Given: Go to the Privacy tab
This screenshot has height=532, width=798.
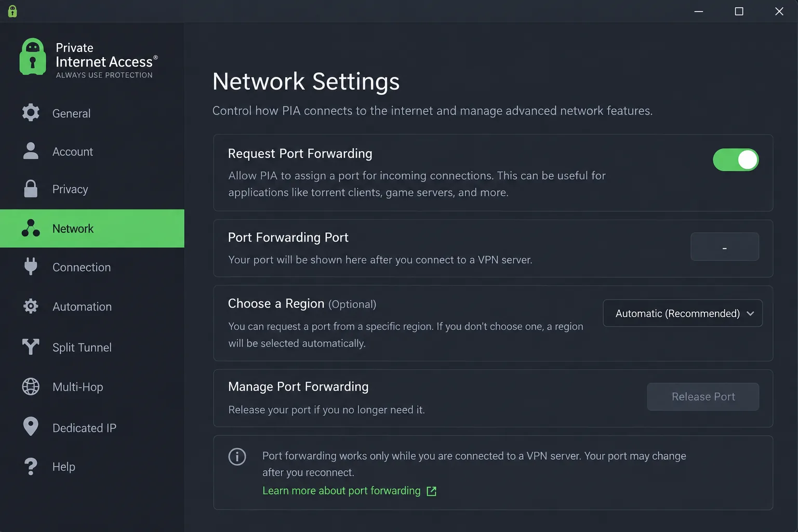Looking at the screenshot, I should [92, 189].
